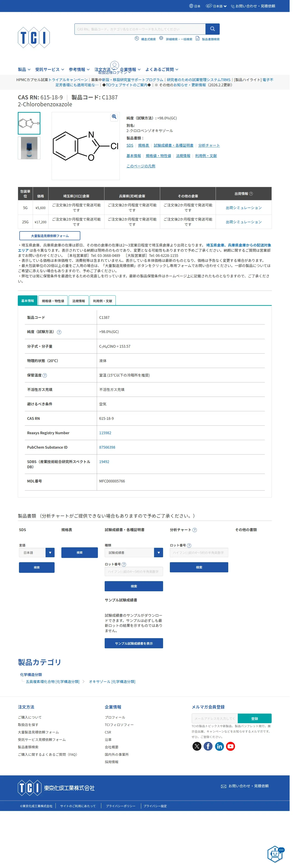Open the 日本語 language dropdown in top bar
This screenshot has height=868, width=293.
tap(217, 6)
